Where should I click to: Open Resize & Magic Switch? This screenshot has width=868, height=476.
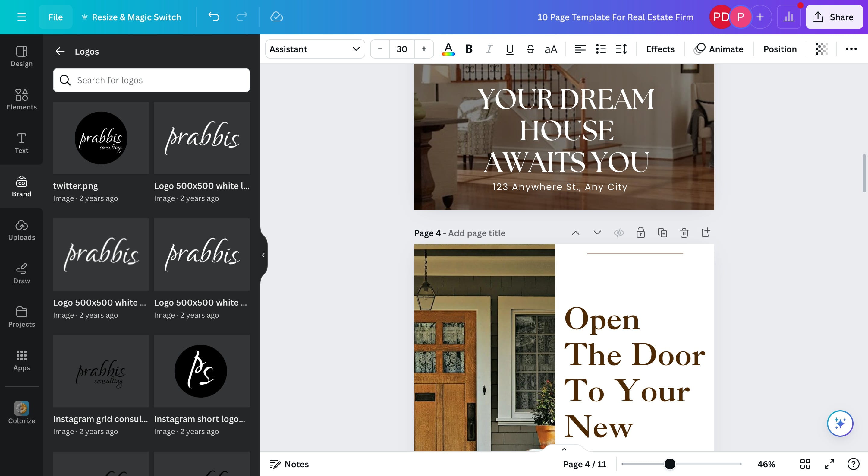click(131, 17)
